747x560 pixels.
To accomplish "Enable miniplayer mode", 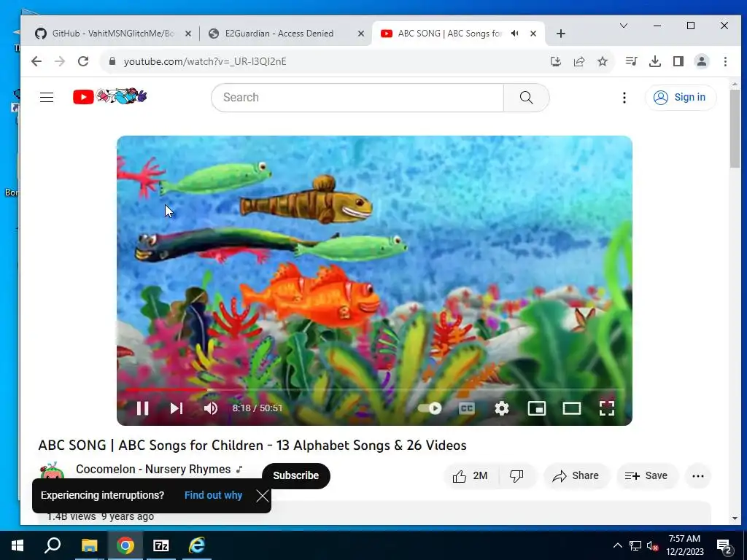I will (537, 408).
